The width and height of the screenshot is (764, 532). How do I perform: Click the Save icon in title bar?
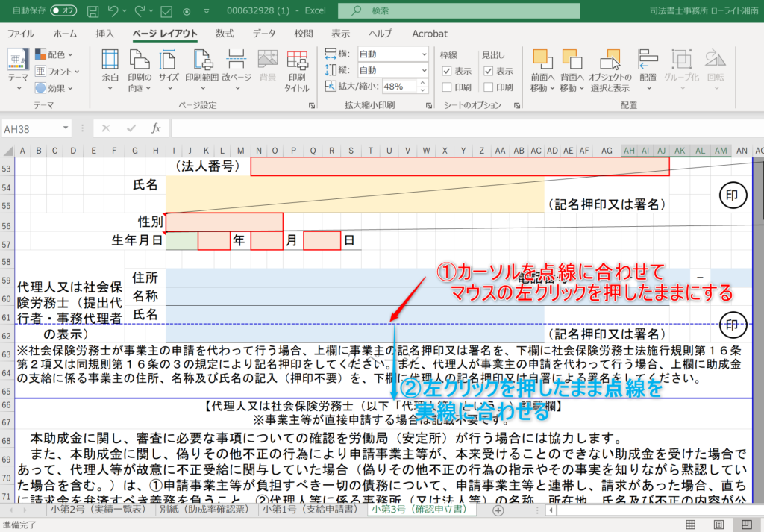(x=93, y=11)
